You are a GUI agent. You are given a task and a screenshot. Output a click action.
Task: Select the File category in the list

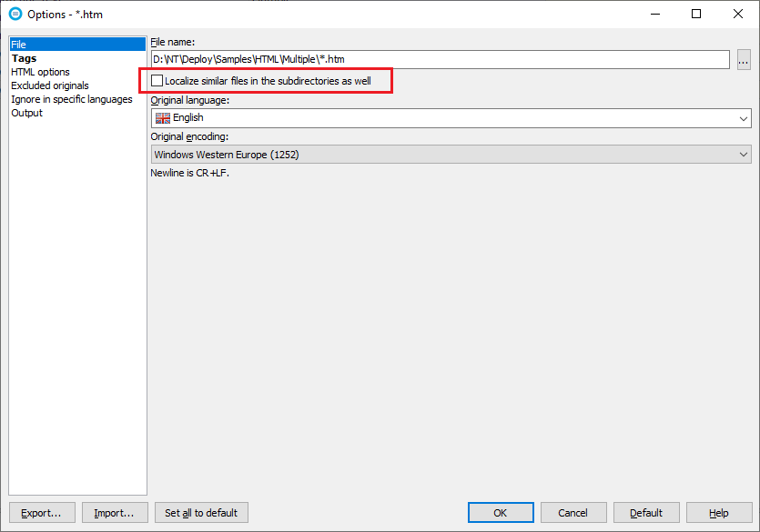click(x=77, y=45)
